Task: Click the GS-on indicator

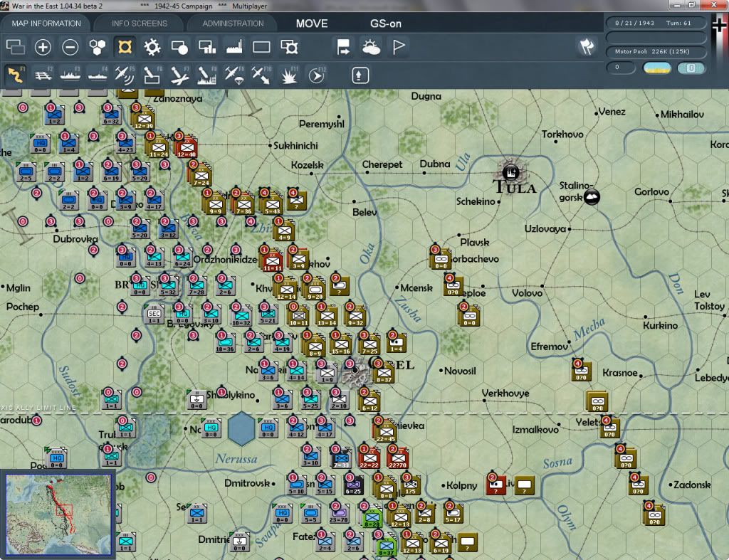Action: click(385, 23)
